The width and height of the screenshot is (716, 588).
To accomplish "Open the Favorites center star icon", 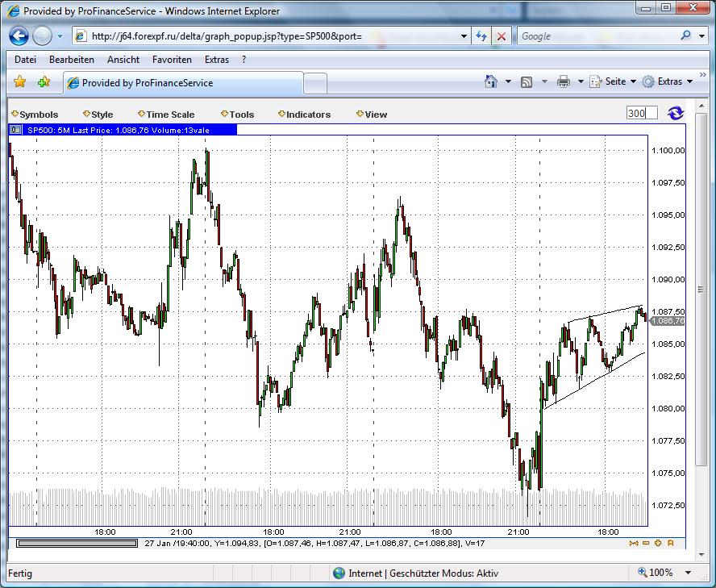I will pos(19,81).
